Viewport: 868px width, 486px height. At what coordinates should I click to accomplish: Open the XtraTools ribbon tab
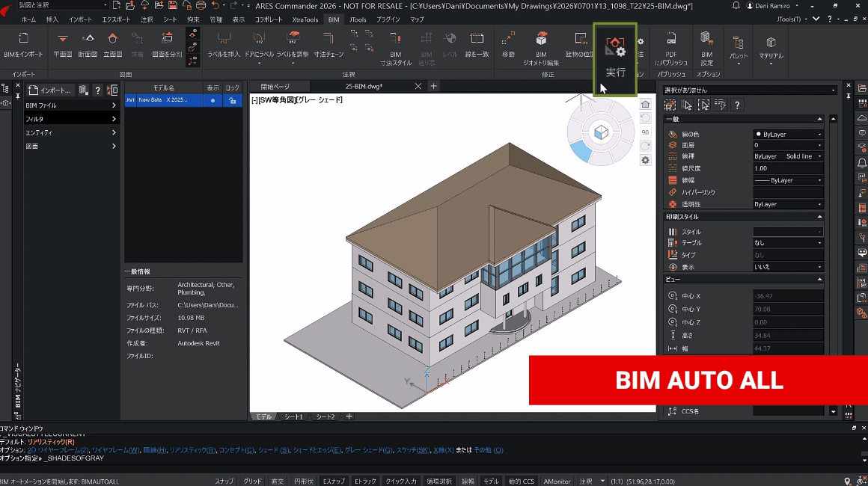tap(307, 19)
